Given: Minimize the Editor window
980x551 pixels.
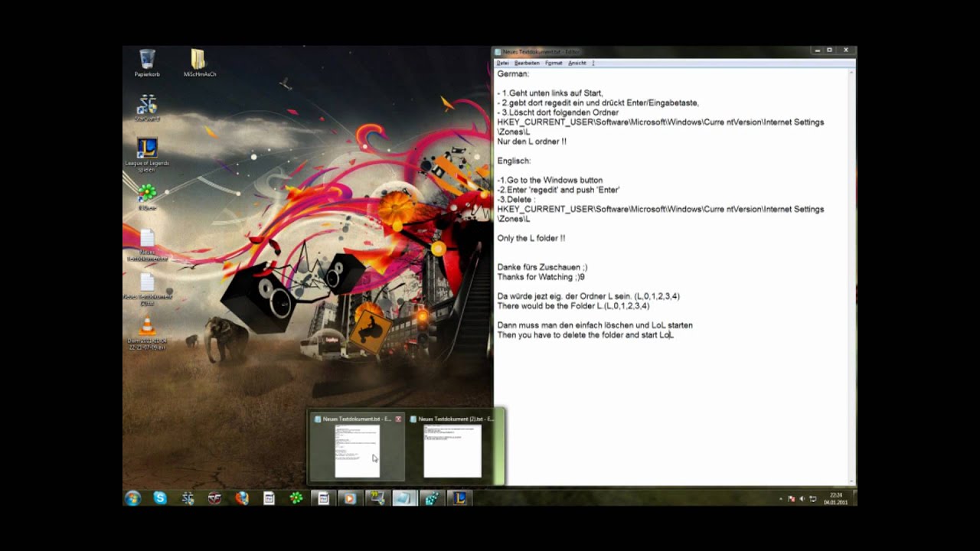Looking at the screenshot, I should point(816,51).
